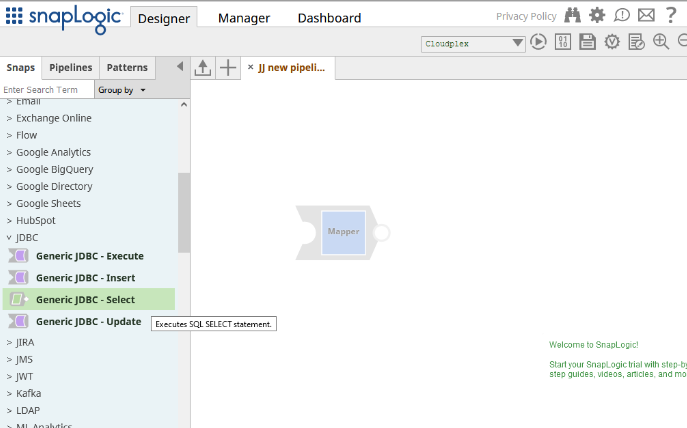
Task: Click the snap list scroll up arrow
Action: [x=184, y=104]
